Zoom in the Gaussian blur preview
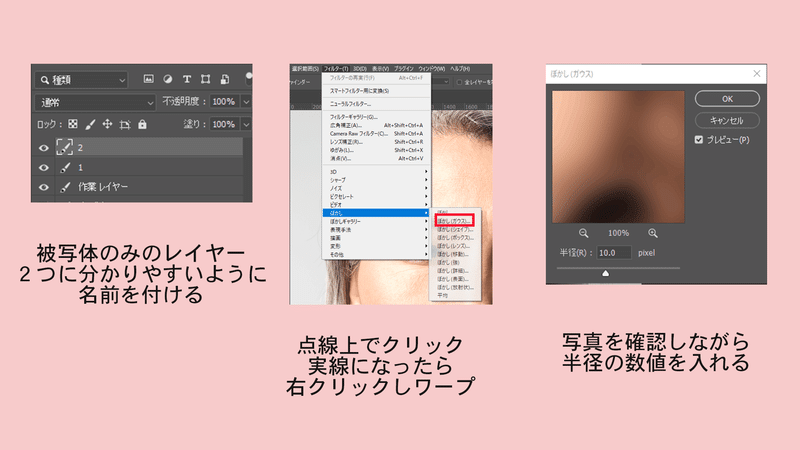Viewport: 800px width, 450px height. [653, 233]
